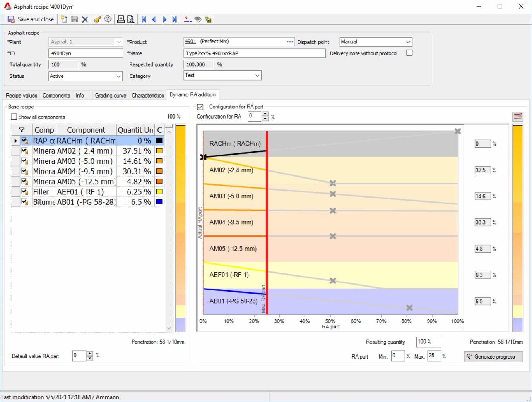The width and height of the screenshot is (532, 402).
Task: Click the help speech-bubble icon
Action: [x=108, y=19]
